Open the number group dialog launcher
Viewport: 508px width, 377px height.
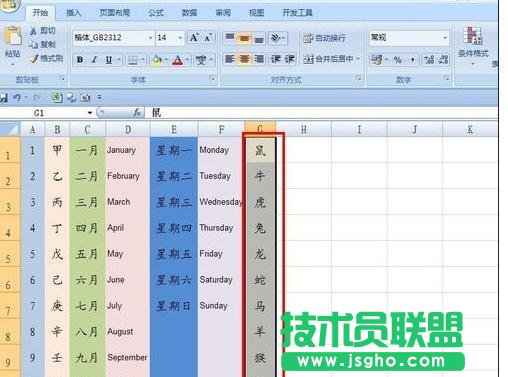pyautogui.click(x=447, y=79)
